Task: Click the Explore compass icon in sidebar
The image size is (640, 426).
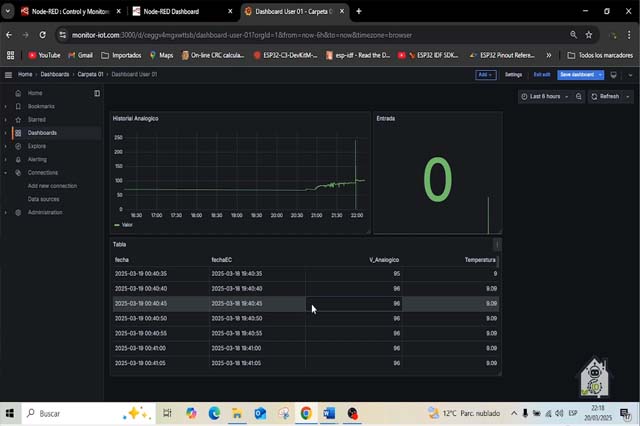Action: pos(18,146)
